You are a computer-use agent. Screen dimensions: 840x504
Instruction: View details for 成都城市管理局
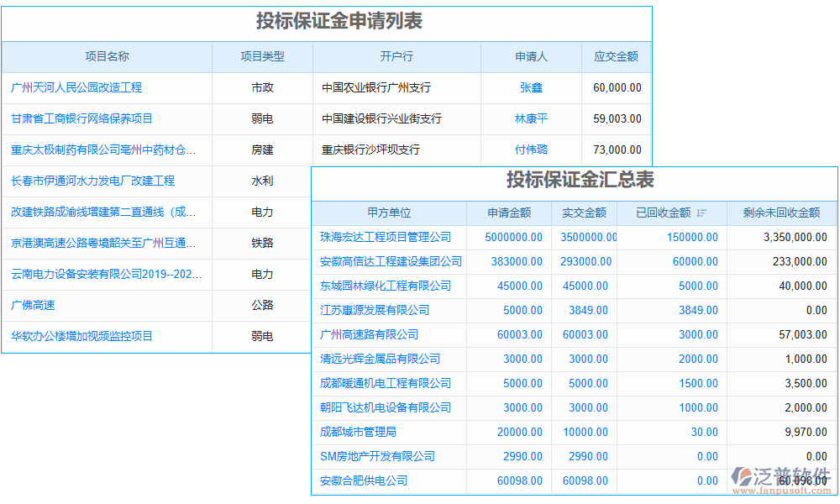(357, 432)
